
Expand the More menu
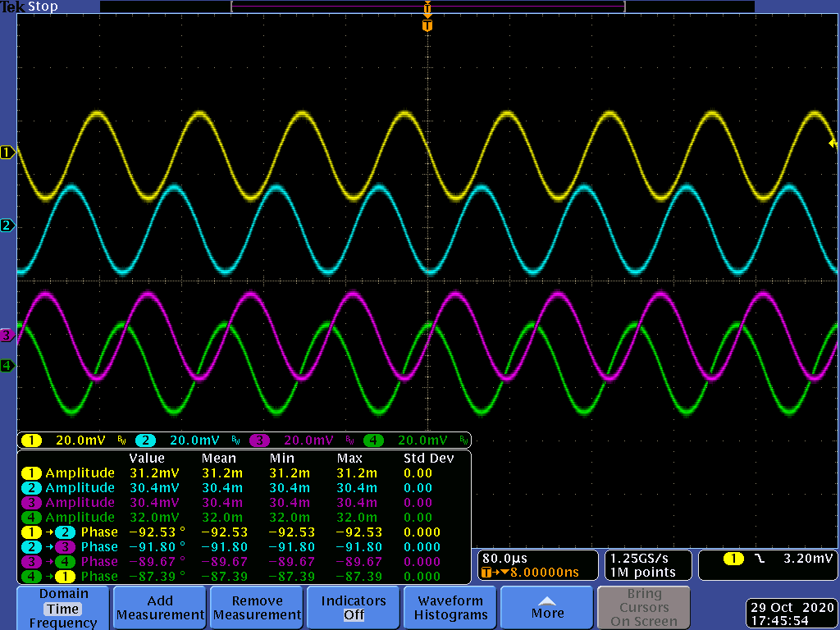[x=547, y=608]
